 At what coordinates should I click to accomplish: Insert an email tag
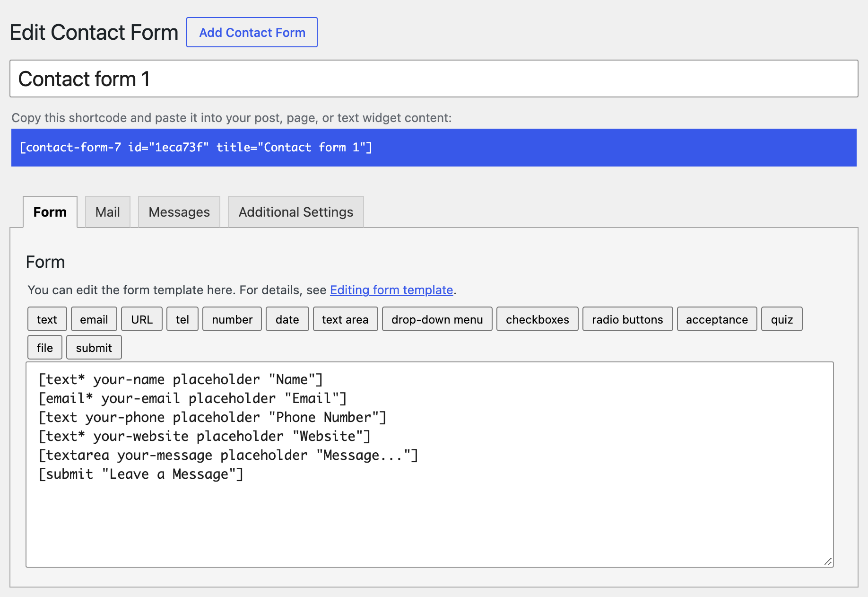point(94,319)
